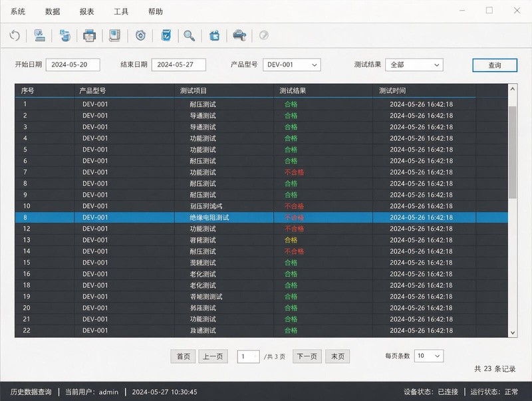
Task: Click the green 合格 in row 22
Action: coord(291,331)
